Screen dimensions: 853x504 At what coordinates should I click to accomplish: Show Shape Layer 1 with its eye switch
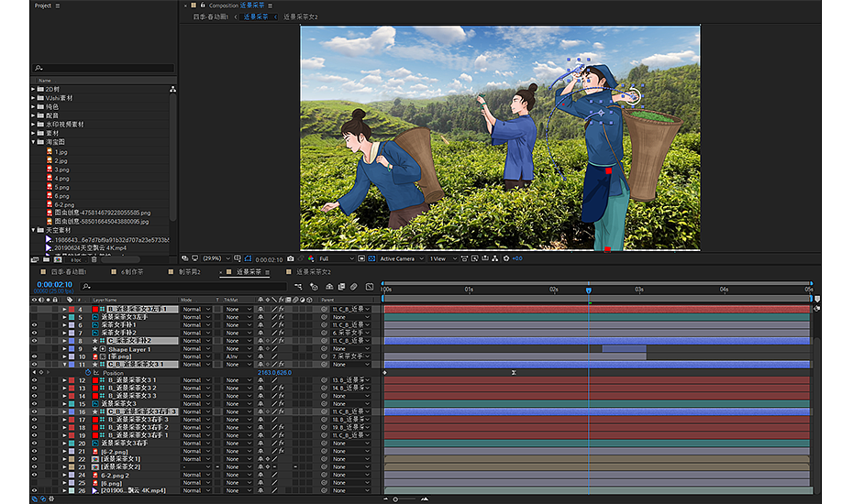34,348
